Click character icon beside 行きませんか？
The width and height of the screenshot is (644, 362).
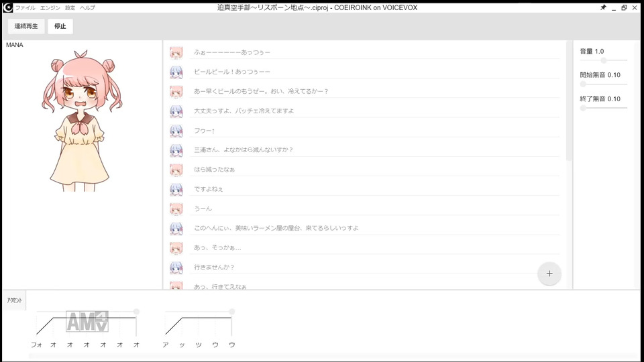(176, 267)
